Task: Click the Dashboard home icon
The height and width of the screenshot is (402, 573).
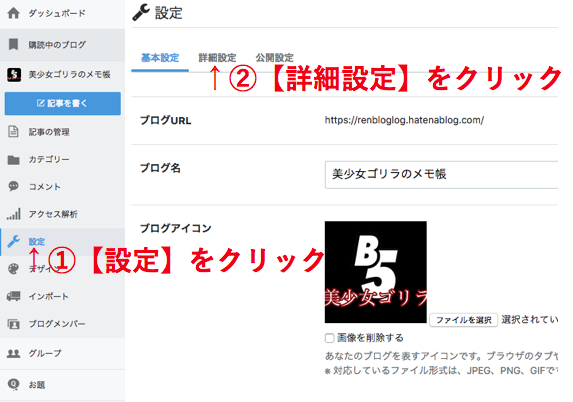Action: click(14, 14)
